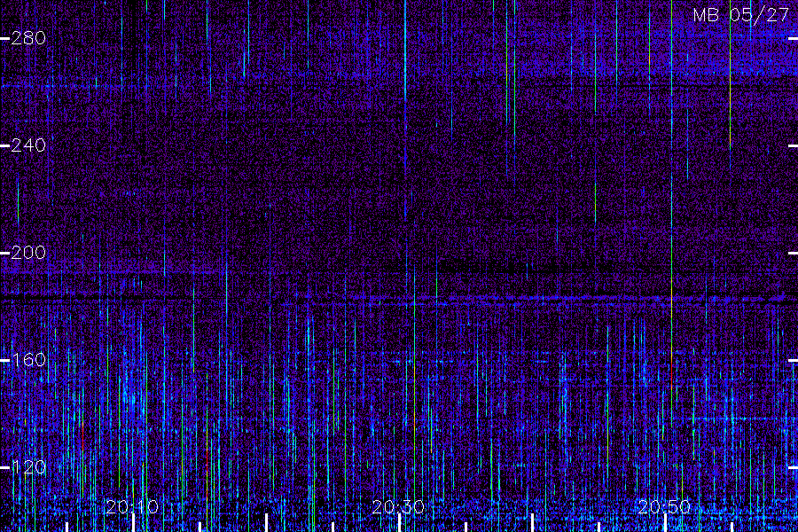Viewport: 798px width, 532px height.
Task: Click the 120 frequency axis label
Action: pos(28,467)
